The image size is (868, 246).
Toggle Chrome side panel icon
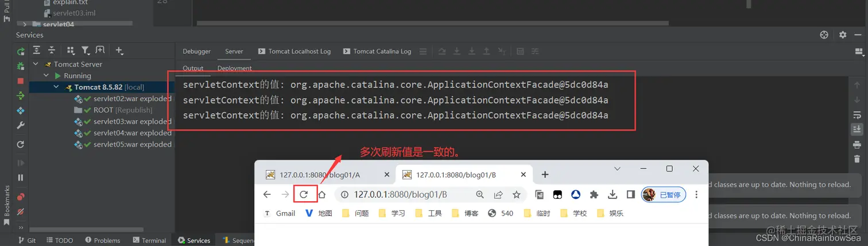pos(630,195)
